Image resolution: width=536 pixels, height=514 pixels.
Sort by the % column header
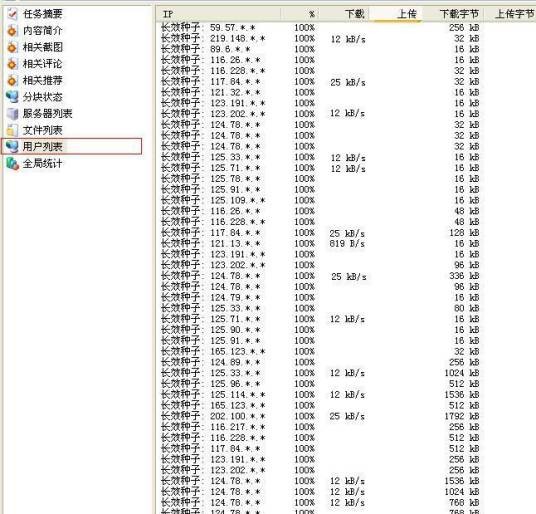tap(299, 14)
